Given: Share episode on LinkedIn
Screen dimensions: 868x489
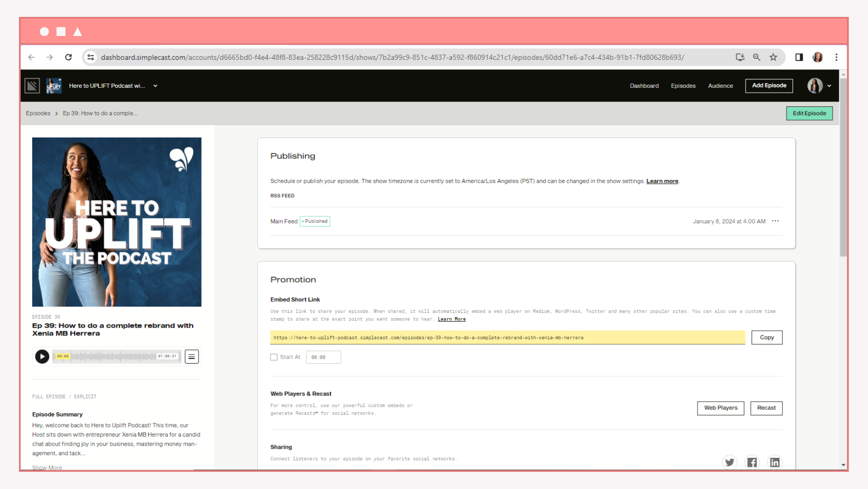Looking at the screenshot, I should tap(775, 462).
